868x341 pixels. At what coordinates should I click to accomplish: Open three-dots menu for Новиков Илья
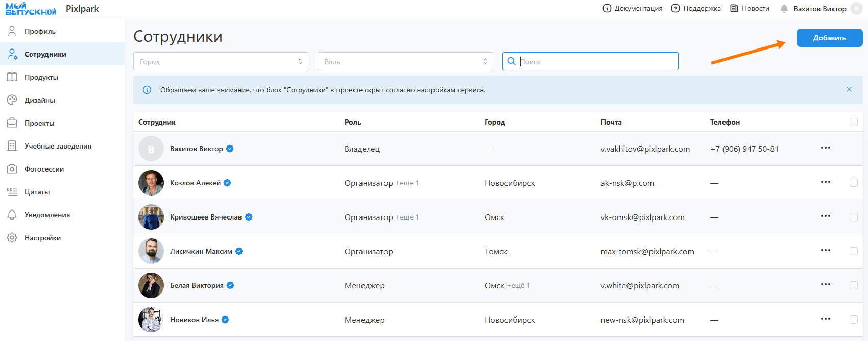826,319
